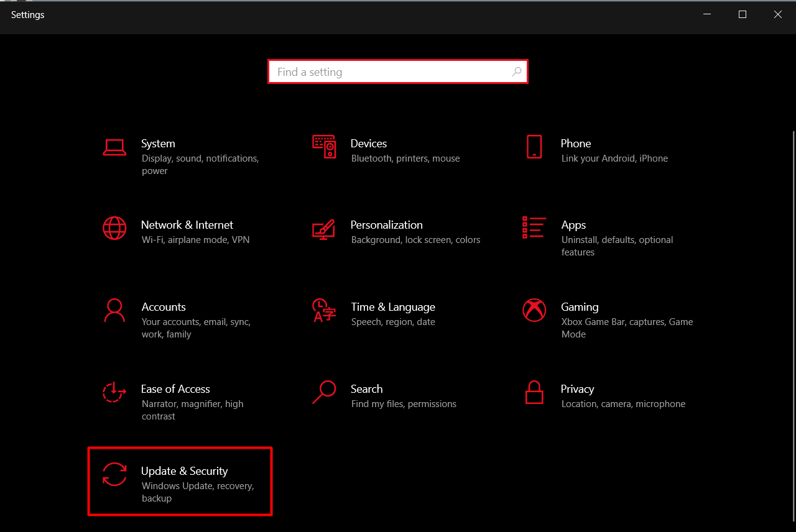Click the "System" heading text
Viewport: 796px width, 532px height.
[158, 144]
